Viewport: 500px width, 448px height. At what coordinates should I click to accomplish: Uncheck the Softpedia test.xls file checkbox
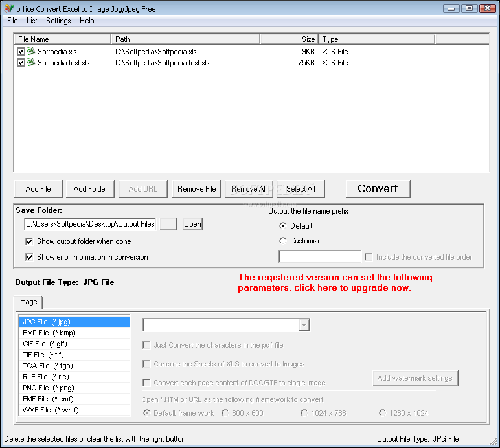coord(21,62)
